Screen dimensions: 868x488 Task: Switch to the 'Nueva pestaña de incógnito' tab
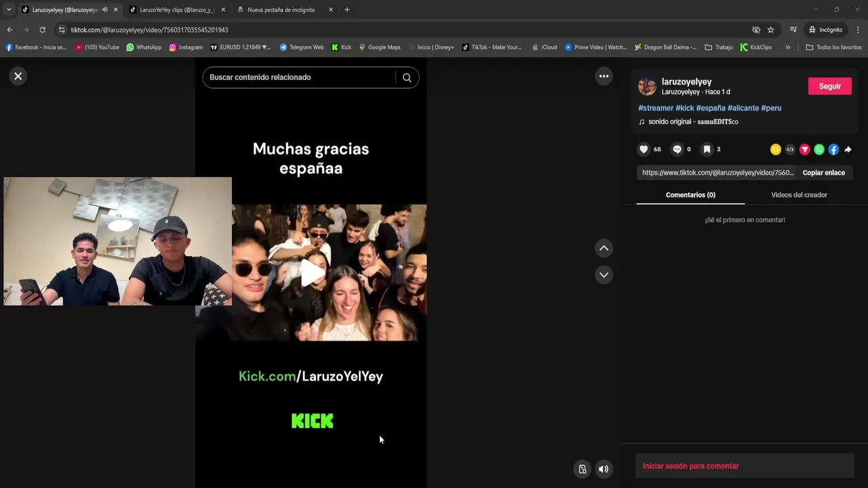tap(281, 9)
